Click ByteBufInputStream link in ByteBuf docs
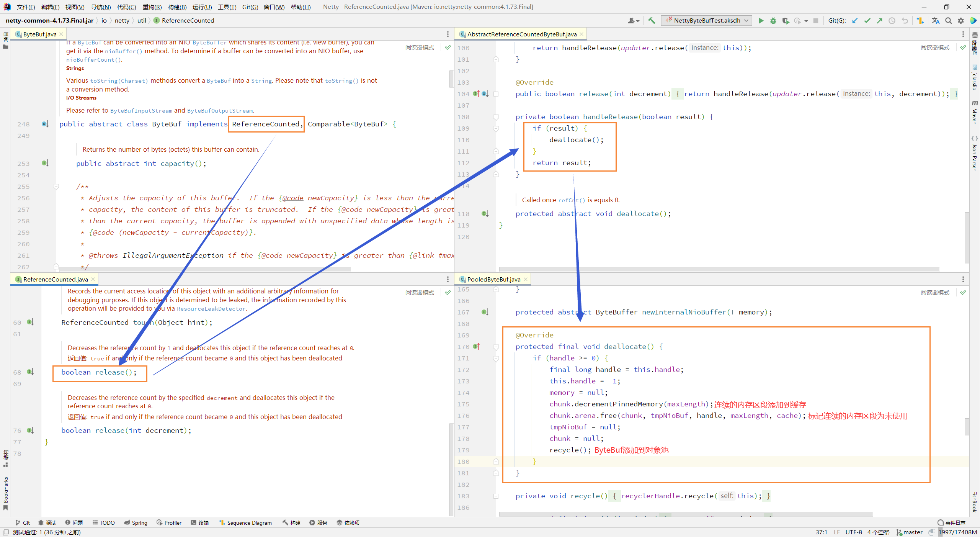 tap(141, 111)
